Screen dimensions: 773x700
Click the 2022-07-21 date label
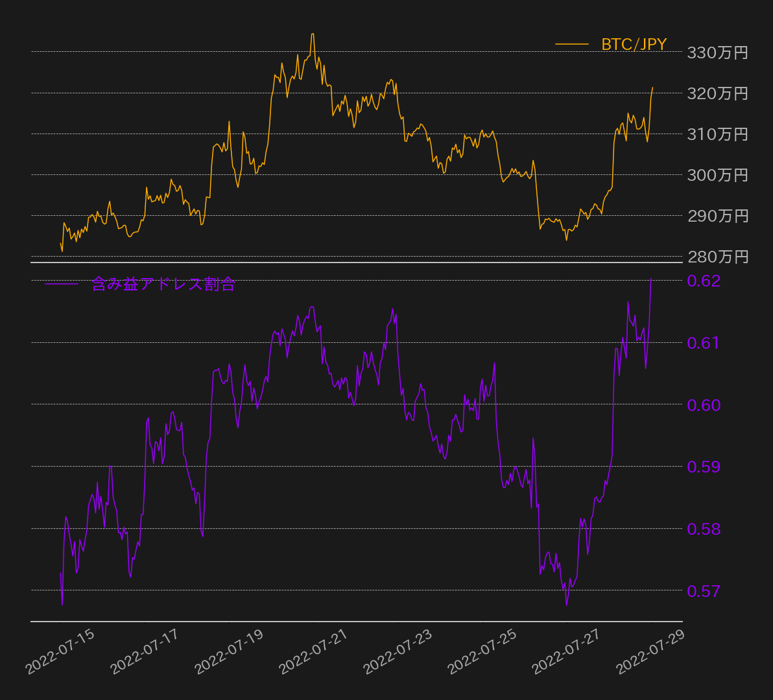click(x=313, y=651)
